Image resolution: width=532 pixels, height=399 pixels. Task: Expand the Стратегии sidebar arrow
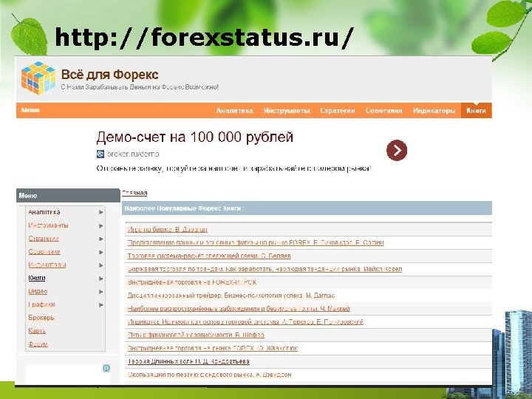click(x=100, y=239)
